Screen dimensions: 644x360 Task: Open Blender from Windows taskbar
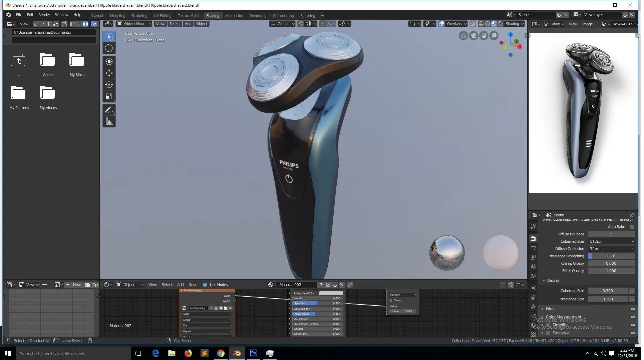click(237, 353)
